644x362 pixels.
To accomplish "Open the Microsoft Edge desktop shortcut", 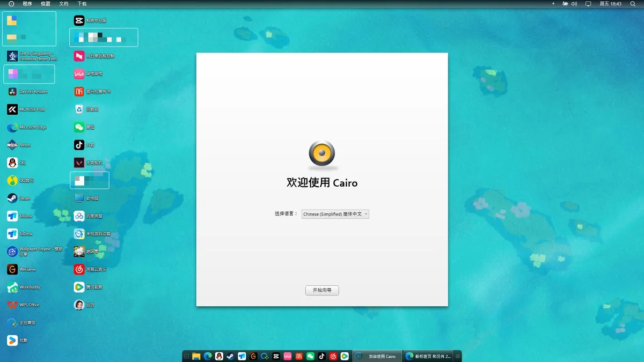I will click(27, 127).
